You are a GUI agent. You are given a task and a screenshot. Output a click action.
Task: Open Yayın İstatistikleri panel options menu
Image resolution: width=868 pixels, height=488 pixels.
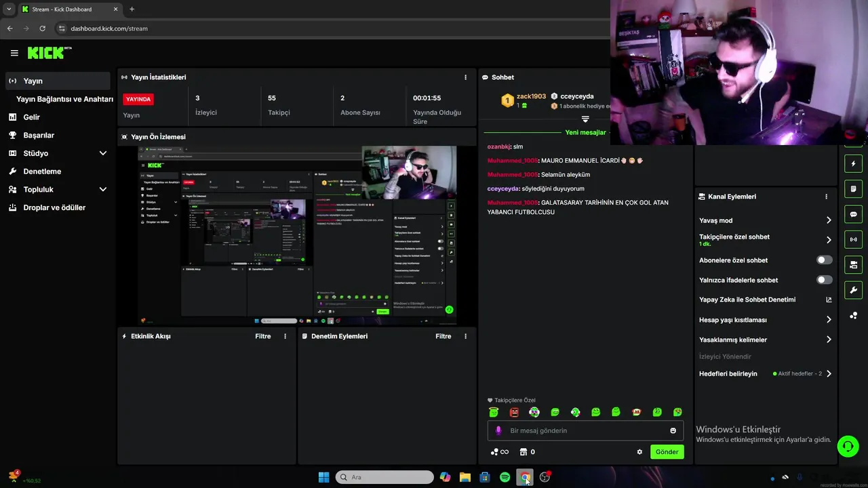tap(465, 77)
